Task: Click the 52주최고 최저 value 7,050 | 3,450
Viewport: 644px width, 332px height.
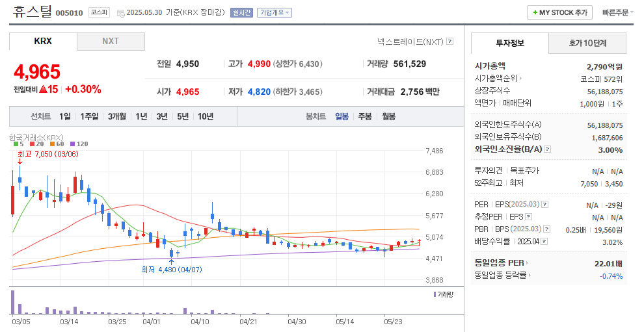Action: coord(602,184)
